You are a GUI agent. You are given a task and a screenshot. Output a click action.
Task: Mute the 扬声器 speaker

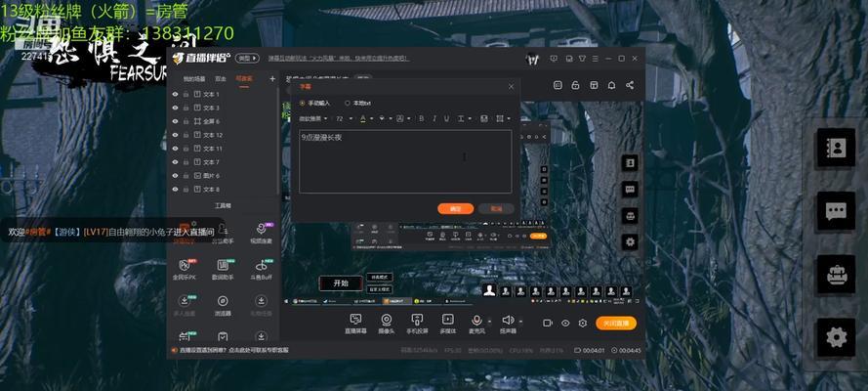pos(508,324)
